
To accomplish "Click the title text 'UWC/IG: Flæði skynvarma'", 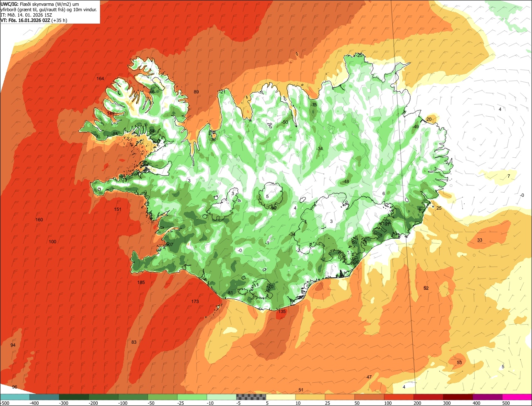I will [x=27, y=4].
